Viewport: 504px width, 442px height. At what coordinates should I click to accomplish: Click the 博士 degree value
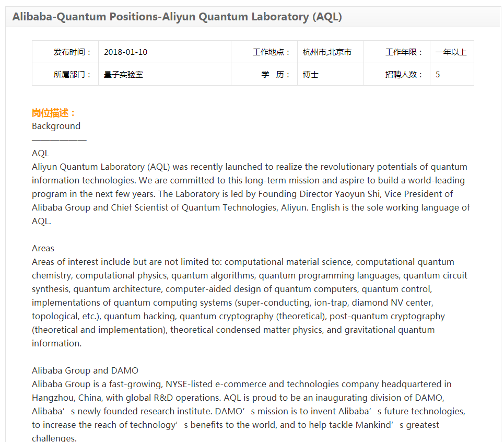[x=311, y=75]
